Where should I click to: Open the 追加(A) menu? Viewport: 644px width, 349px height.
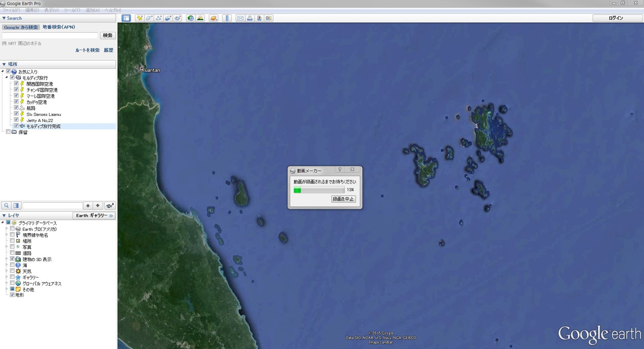click(x=92, y=10)
